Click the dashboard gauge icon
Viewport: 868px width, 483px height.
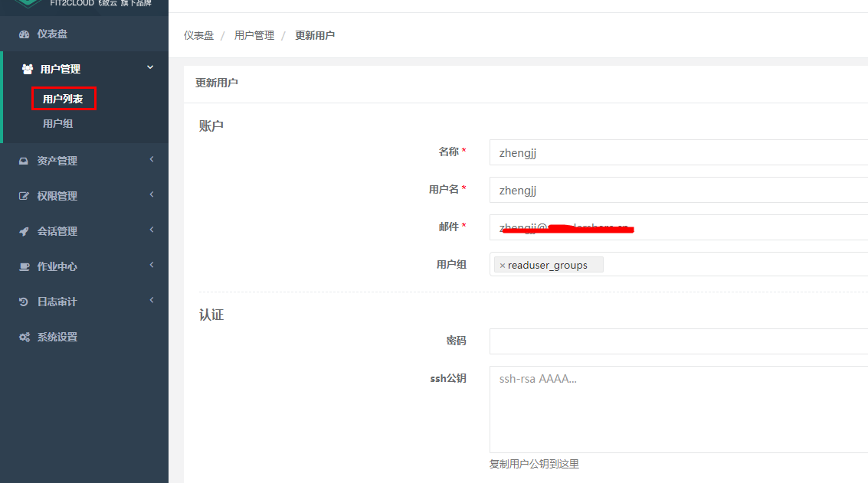coord(24,34)
